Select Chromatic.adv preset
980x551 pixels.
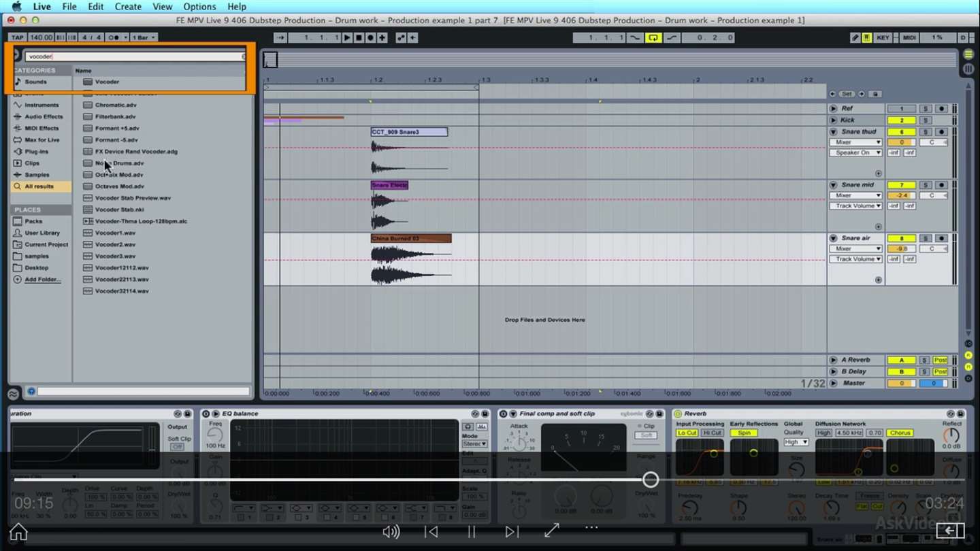point(116,105)
